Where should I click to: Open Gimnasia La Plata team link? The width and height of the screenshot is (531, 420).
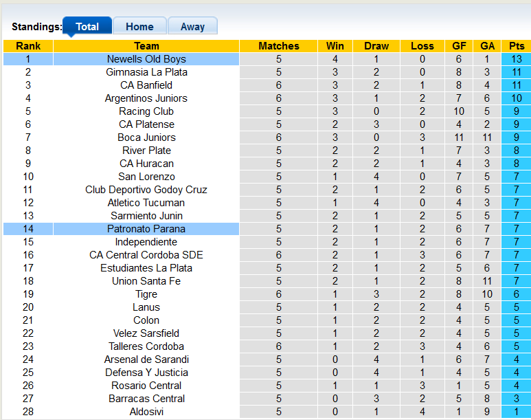(x=146, y=72)
